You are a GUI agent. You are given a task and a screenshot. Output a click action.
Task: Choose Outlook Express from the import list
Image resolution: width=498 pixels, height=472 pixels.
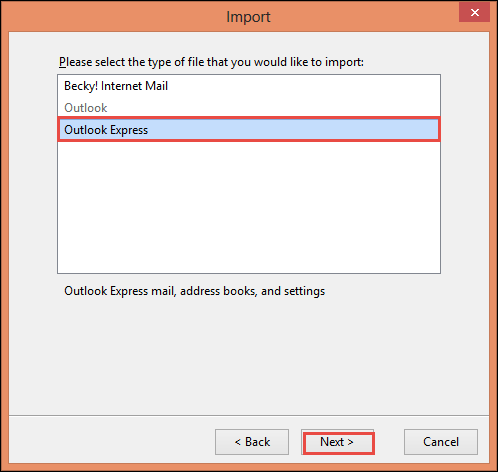[249, 130]
